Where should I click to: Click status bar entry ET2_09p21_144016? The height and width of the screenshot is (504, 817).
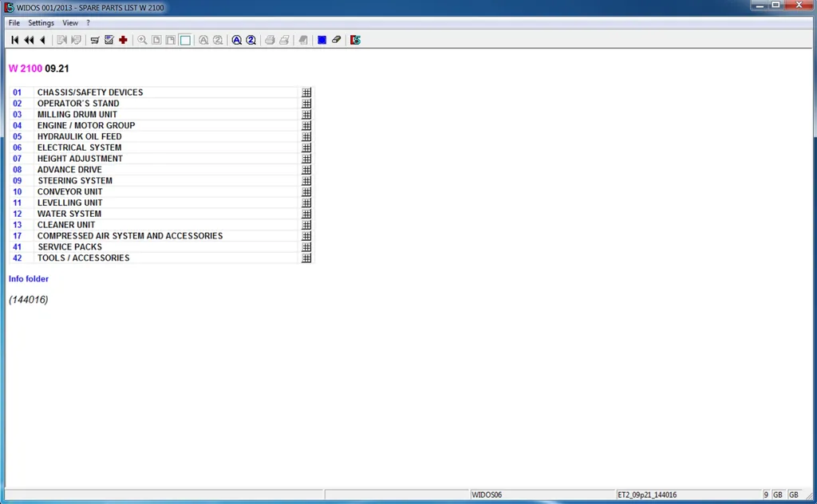[x=647, y=494]
